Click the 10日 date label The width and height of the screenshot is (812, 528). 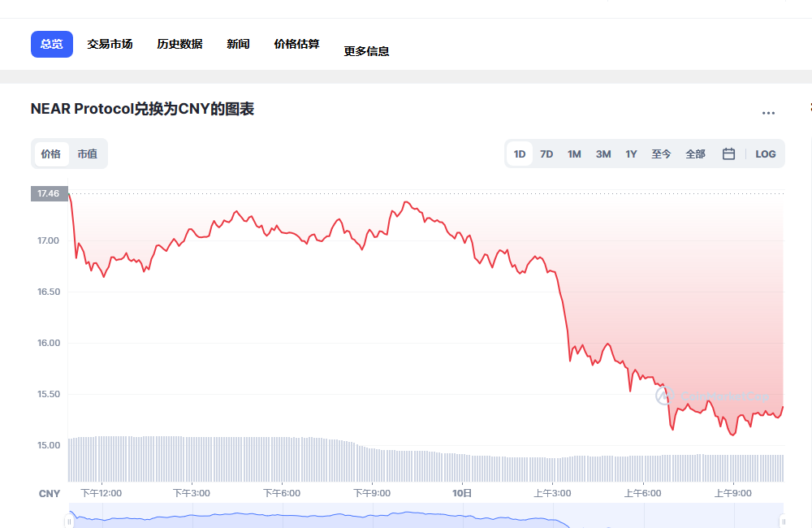462,493
